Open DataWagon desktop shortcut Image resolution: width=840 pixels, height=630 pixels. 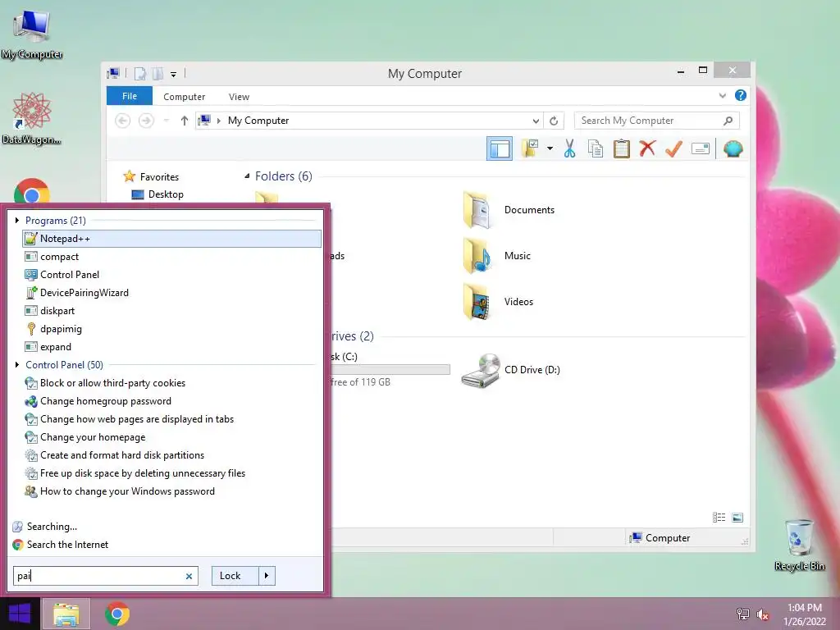point(32,118)
